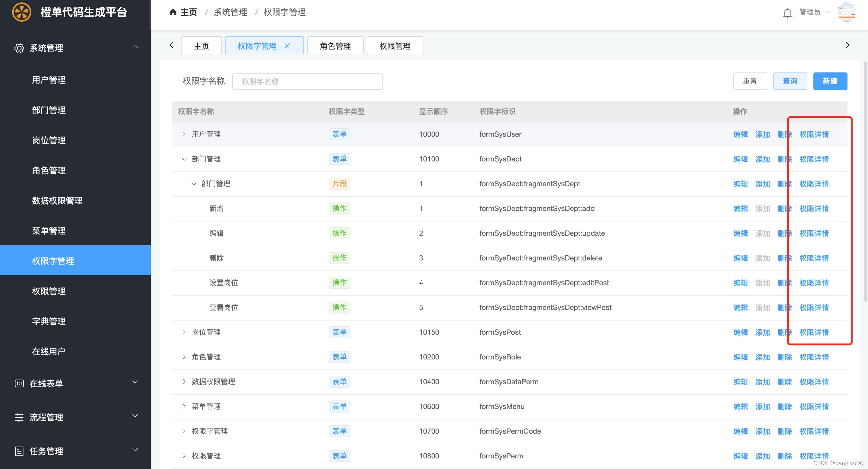Click 操作 tag in 设置岗位 row

click(339, 282)
